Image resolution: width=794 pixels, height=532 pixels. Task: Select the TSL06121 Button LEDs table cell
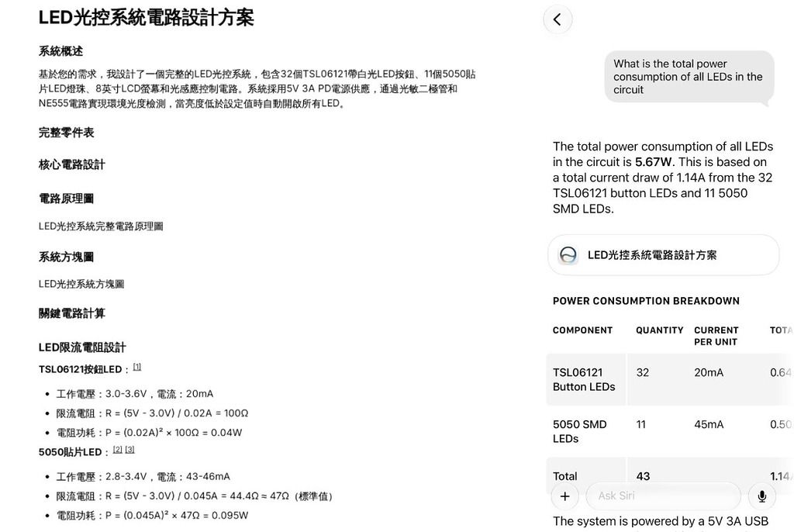click(x=586, y=379)
